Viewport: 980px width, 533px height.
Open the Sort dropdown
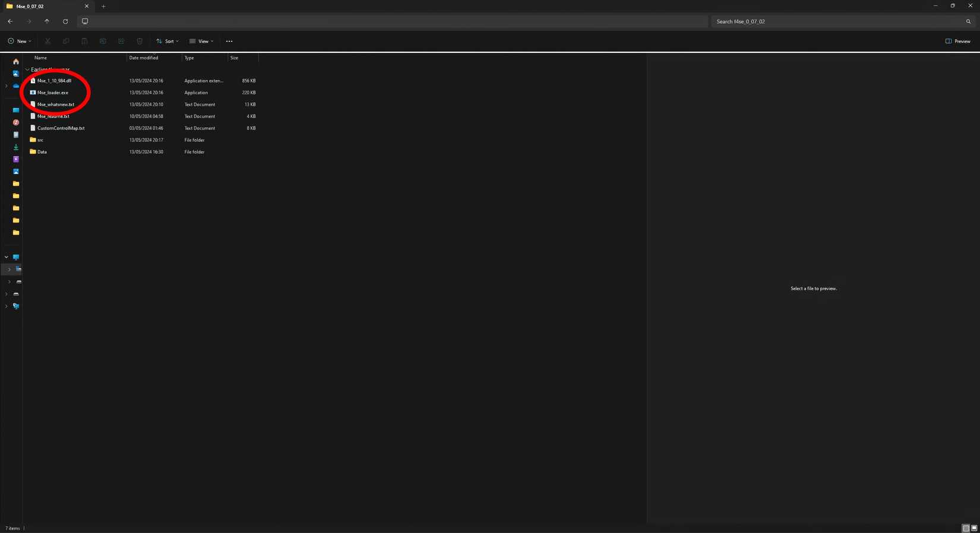[x=167, y=42]
